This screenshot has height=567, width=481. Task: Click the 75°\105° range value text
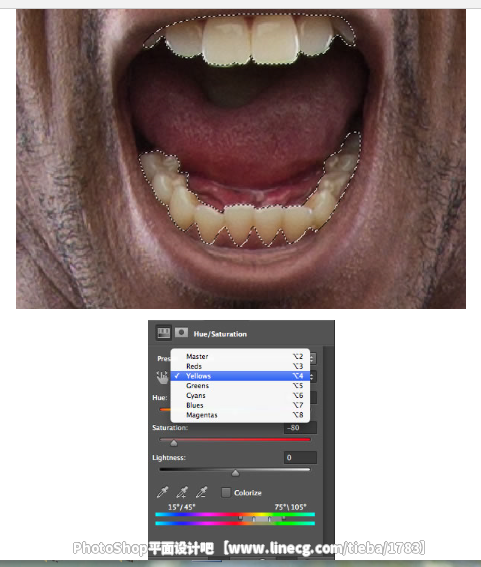point(290,507)
